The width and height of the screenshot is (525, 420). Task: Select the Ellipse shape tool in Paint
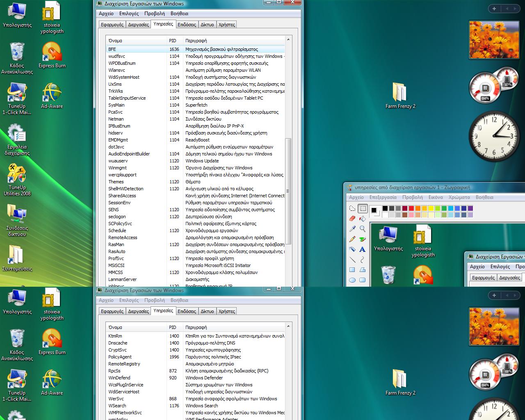click(352, 280)
